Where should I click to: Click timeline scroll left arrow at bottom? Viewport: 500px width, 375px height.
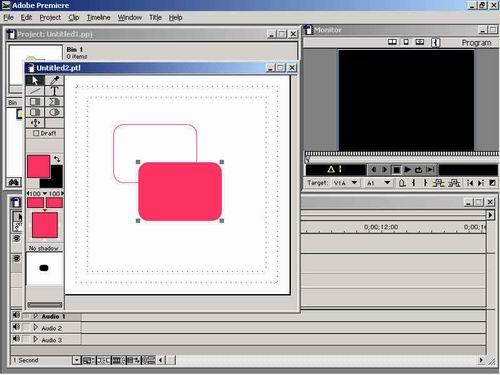pyautogui.click(x=161, y=360)
